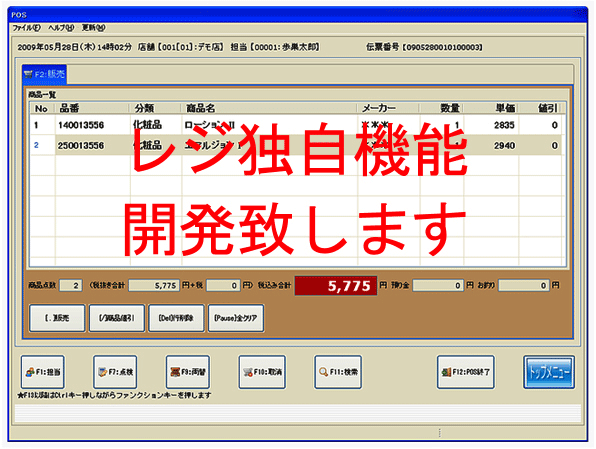The height and width of the screenshot is (449, 596).
Task: Click the 値引 column header
Action: (x=540, y=108)
